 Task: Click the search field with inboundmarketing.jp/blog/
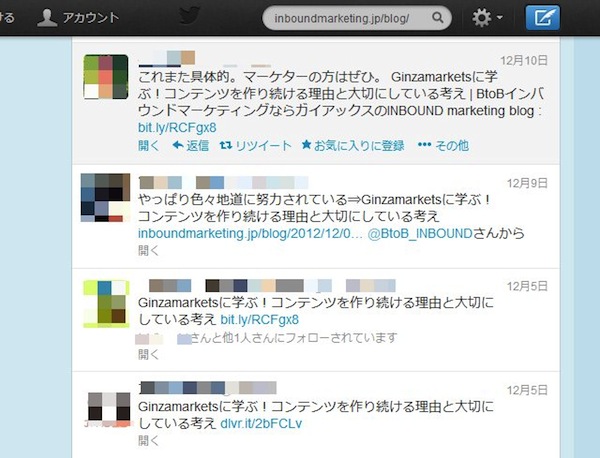point(357,18)
